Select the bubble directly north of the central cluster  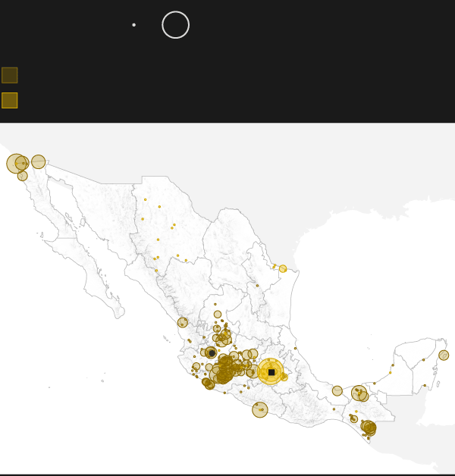click(218, 314)
